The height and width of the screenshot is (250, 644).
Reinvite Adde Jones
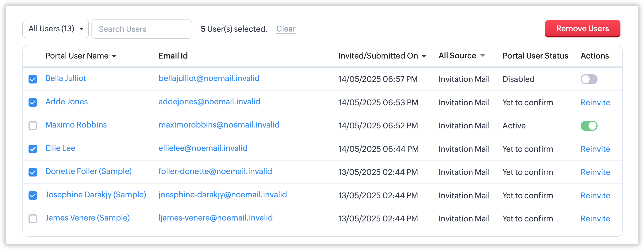pyautogui.click(x=595, y=103)
